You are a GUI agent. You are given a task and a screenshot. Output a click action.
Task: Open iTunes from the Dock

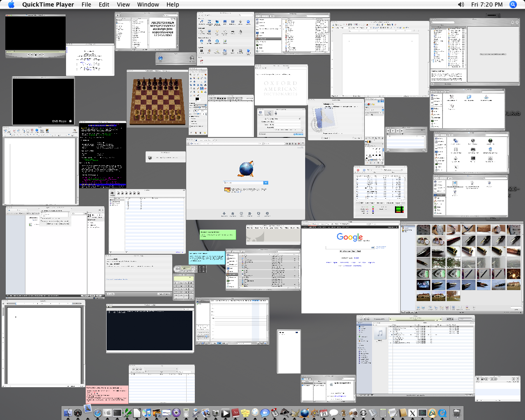pyautogui.click(x=147, y=413)
